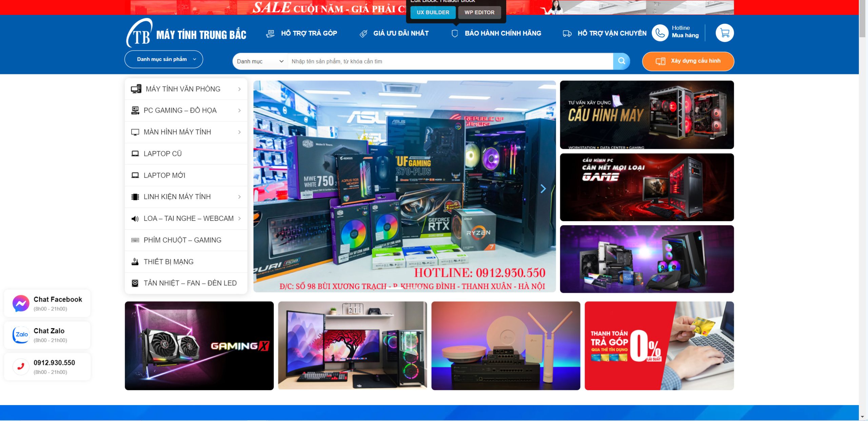Select the Thiết bị mạng category
Image resolution: width=868 pixels, height=421 pixels.
169,262
